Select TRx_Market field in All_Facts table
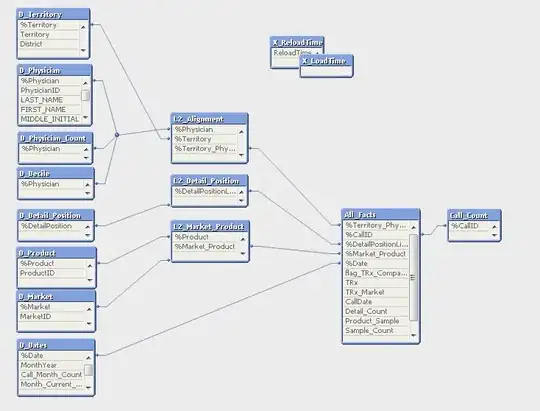The width and height of the screenshot is (540, 411). (376, 292)
